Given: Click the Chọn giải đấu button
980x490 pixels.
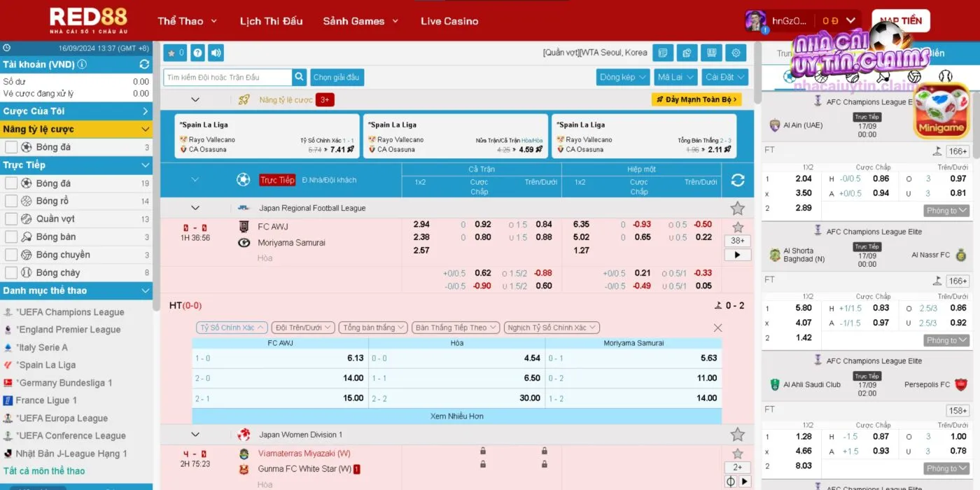Looking at the screenshot, I should point(336,77).
